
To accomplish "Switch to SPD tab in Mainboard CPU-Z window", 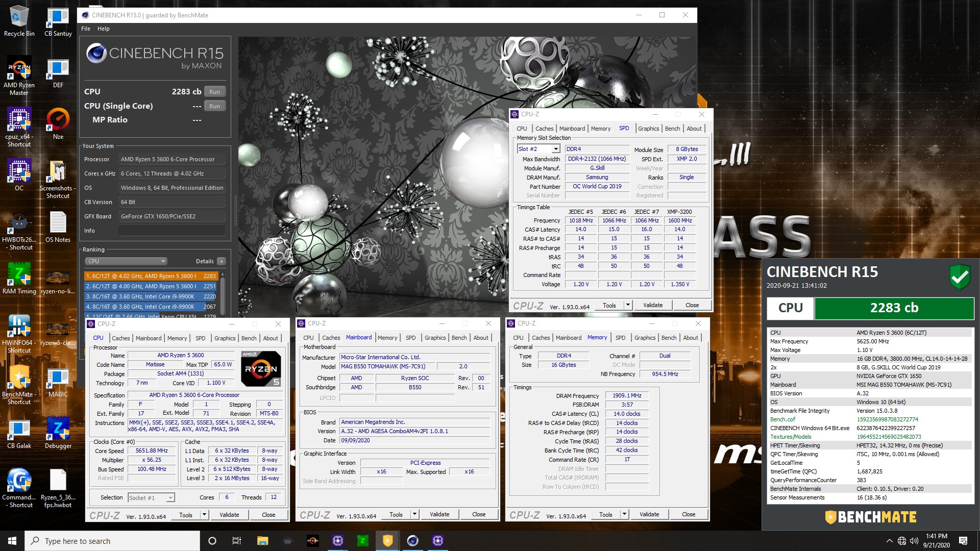I will click(410, 338).
